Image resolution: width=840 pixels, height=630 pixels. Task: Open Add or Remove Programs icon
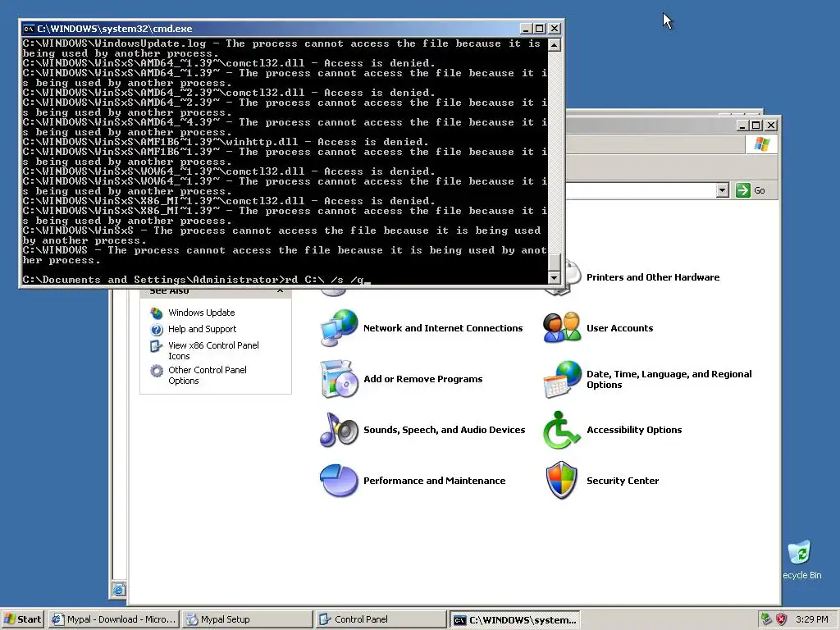[x=339, y=379]
